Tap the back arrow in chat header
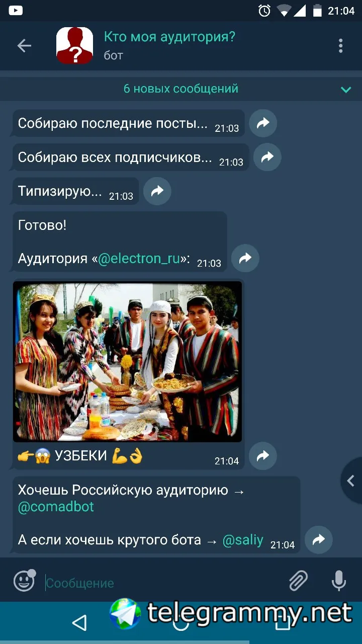This screenshot has height=644, width=362. click(x=24, y=46)
